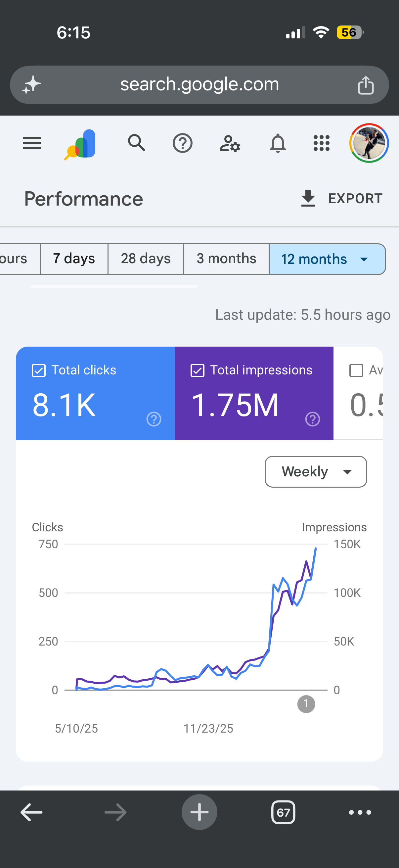Tap the Performance page heading
This screenshot has height=868, width=399.
[x=84, y=199]
